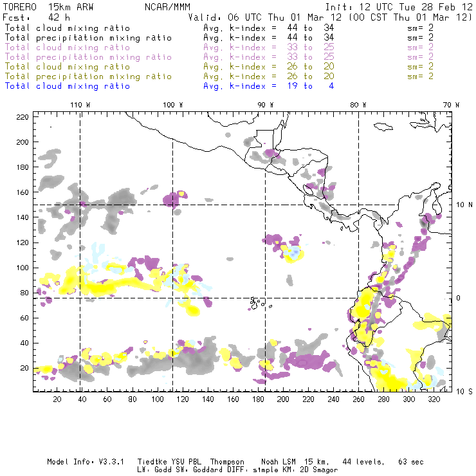The image size is (476, 476).
Task: Click the '44 levels,' footer text
Action: click(363, 462)
